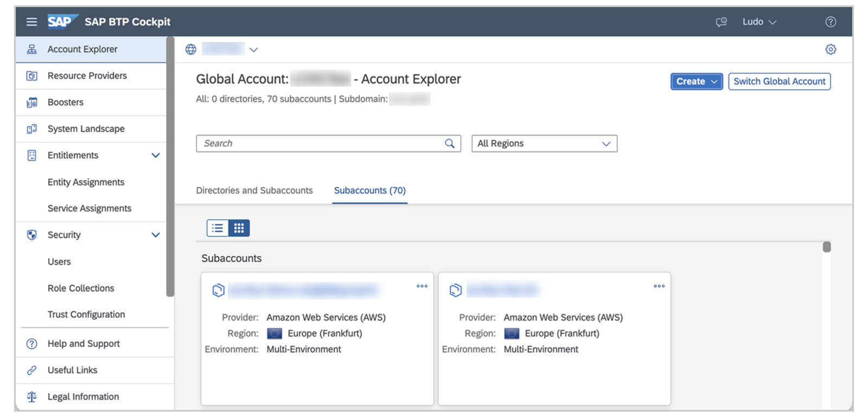Click the Legal Information scales icon
This screenshot has height=417, width=868.
[x=32, y=397]
